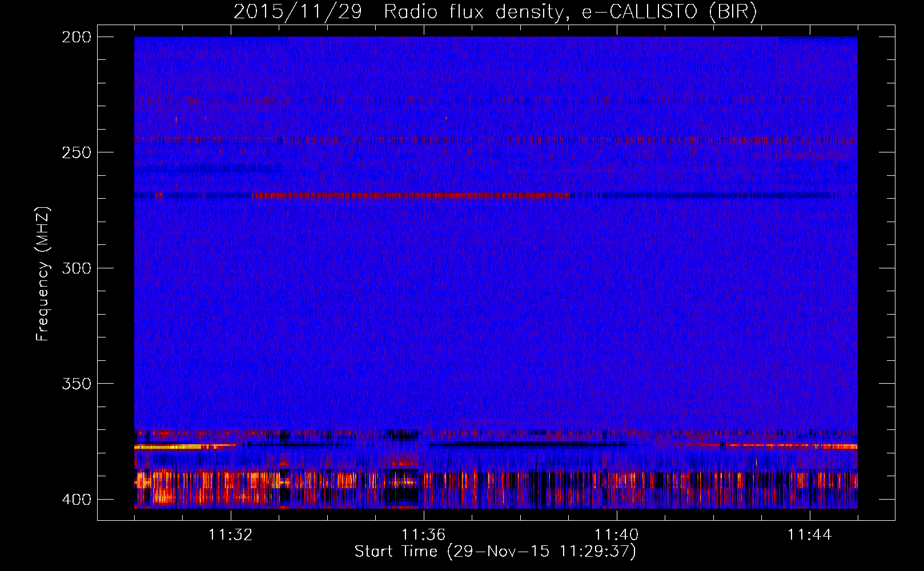Click the long red emission band near 270 MHz
The height and width of the screenshot is (571, 924).
click(x=411, y=196)
